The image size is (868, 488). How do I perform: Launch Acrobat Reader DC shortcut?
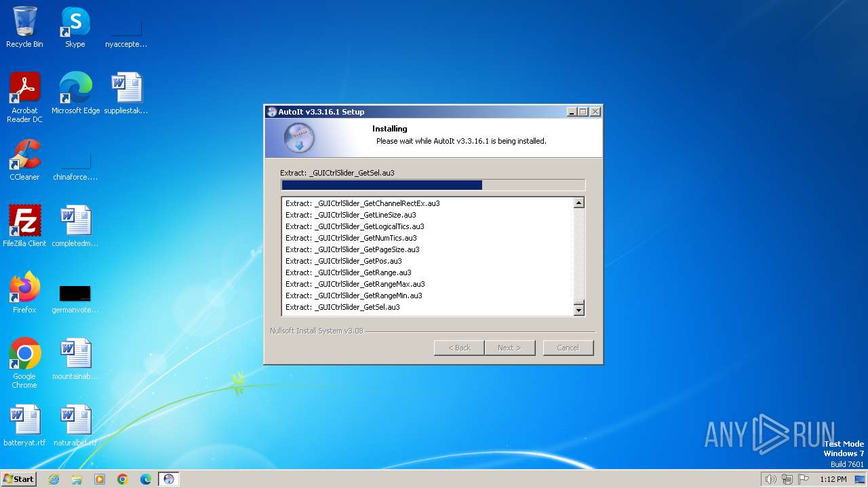coord(24,98)
